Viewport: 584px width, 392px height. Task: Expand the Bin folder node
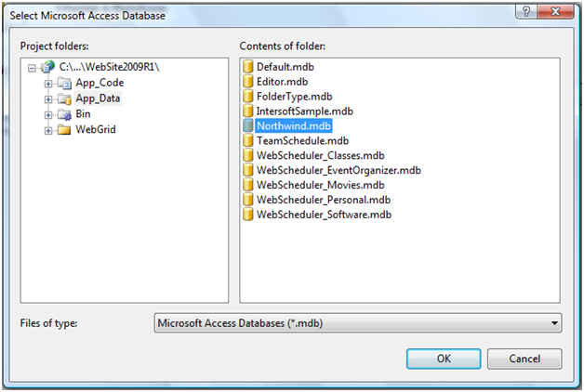tap(48, 115)
